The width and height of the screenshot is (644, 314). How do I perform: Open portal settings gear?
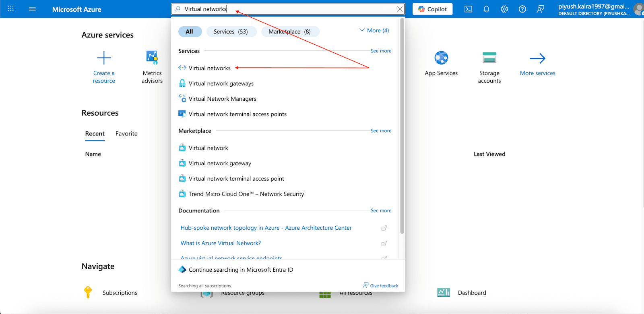[504, 9]
